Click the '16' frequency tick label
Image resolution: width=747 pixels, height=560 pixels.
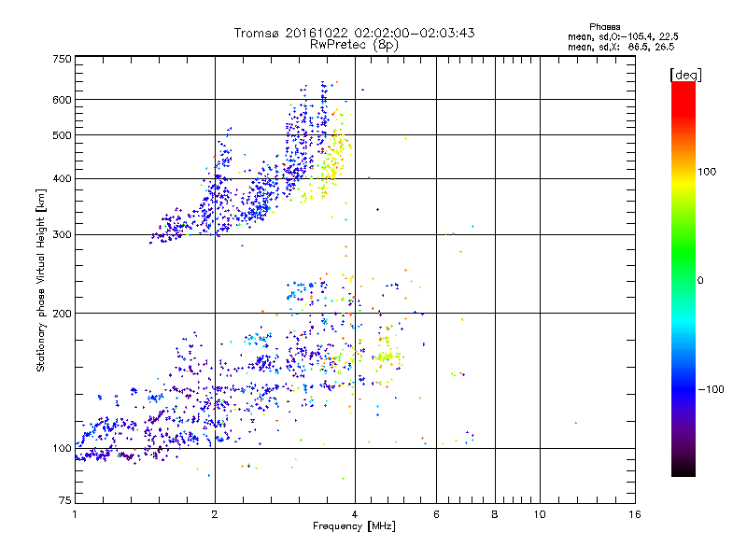coord(635,514)
